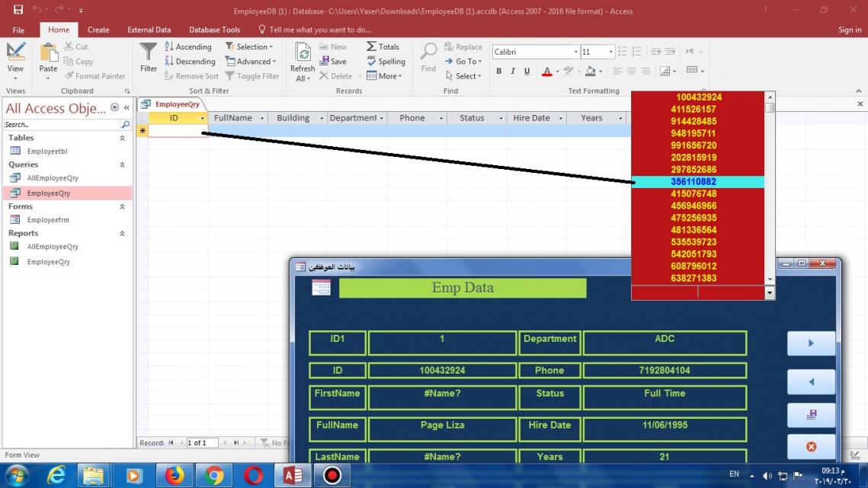
Task: Click the Windows Start button
Action: pos(18,475)
